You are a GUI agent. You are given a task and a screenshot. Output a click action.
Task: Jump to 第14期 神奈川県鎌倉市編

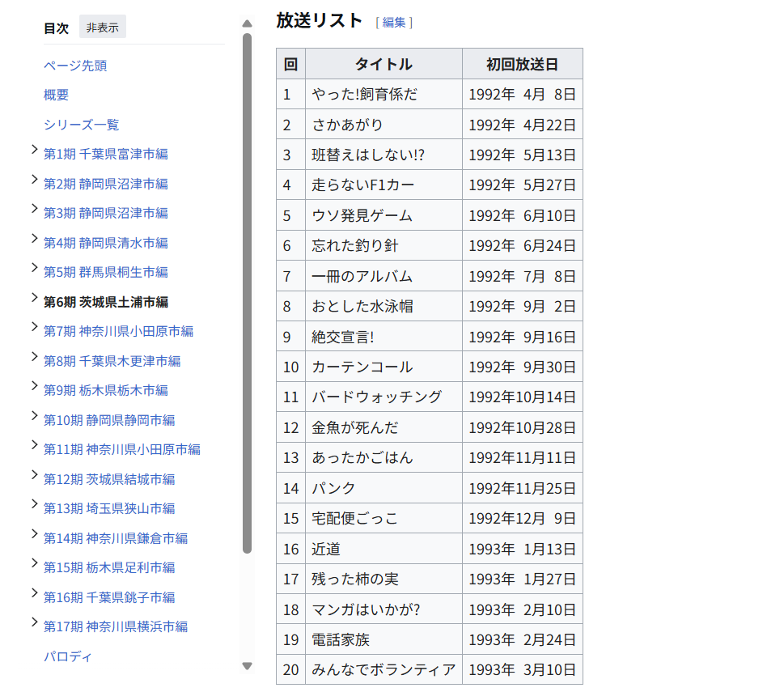coord(116,538)
